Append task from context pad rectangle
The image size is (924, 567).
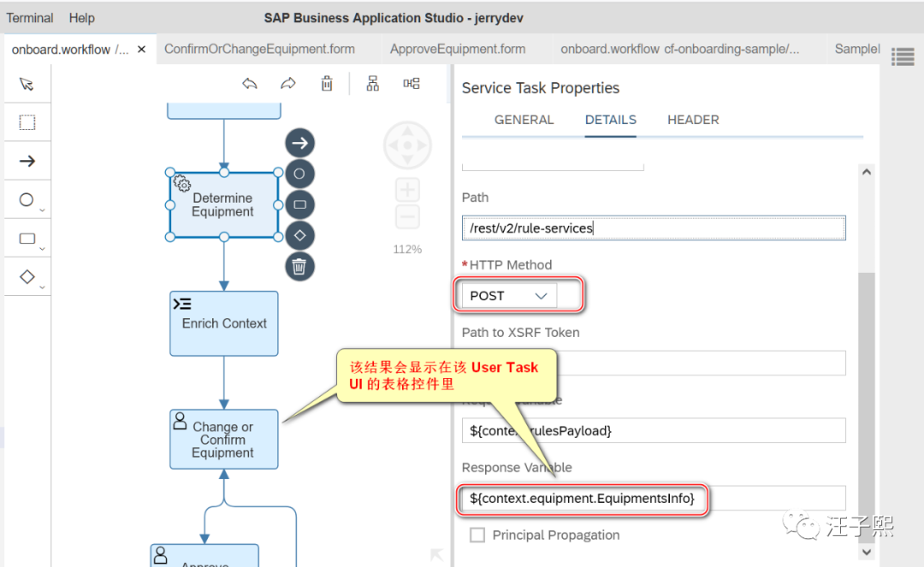click(x=299, y=205)
